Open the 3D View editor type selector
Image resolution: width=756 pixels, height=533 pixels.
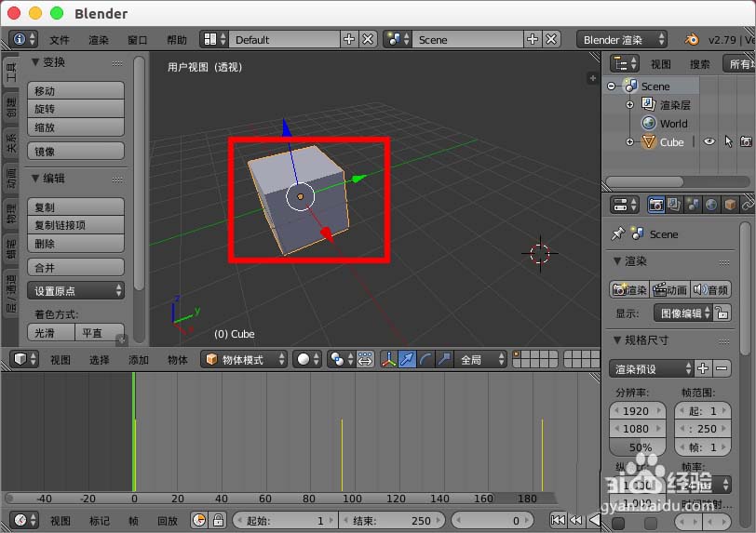pos(24,359)
